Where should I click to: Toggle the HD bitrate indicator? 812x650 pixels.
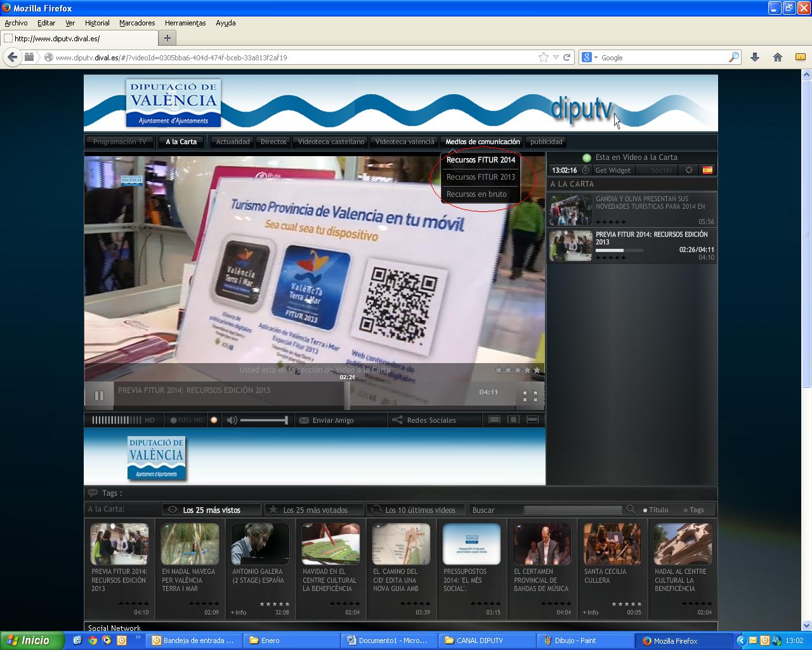pyautogui.click(x=123, y=420)
